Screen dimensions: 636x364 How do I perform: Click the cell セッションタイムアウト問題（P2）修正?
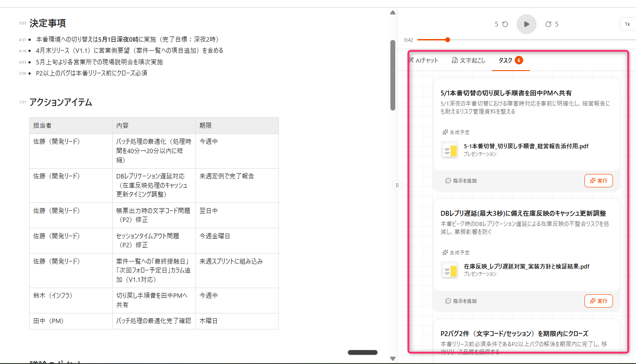point(154,241)
